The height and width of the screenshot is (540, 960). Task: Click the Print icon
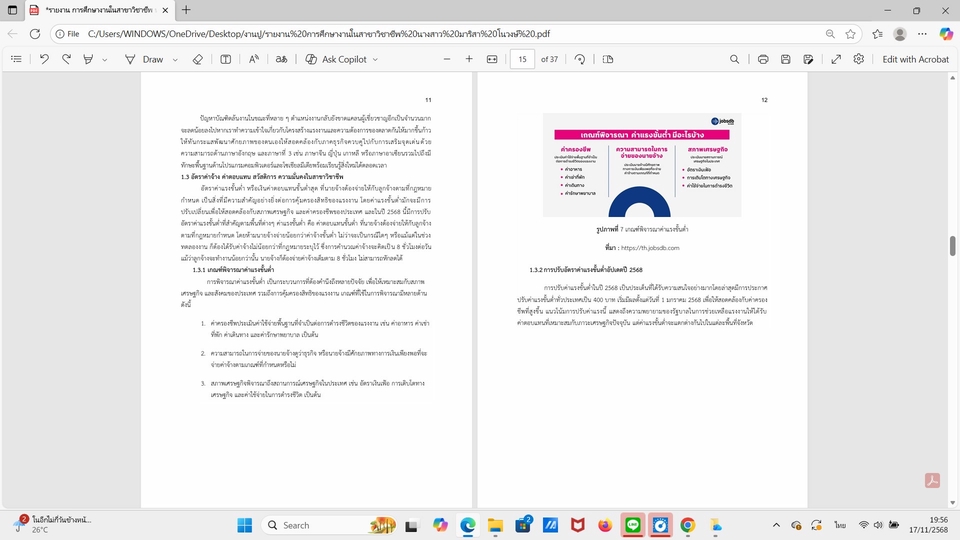763,59
